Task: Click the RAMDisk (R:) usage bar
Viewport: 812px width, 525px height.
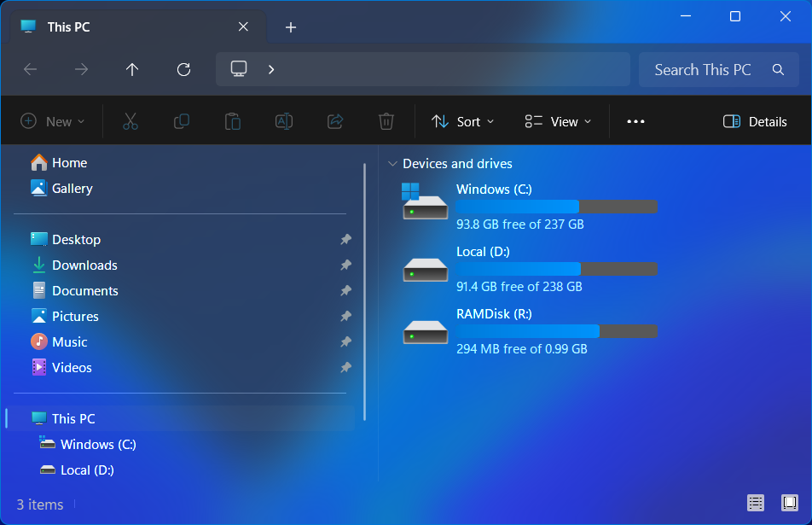Action: tap(557, 331)
